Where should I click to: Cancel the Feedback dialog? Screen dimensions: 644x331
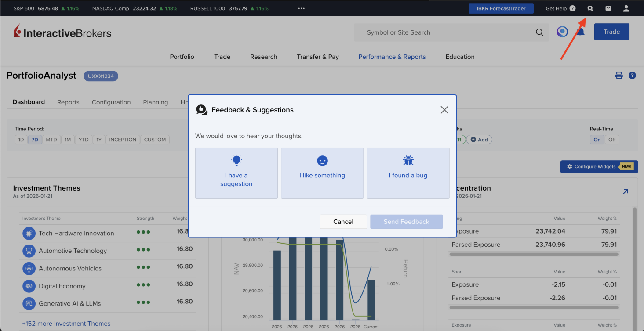(x=343, y=222)
